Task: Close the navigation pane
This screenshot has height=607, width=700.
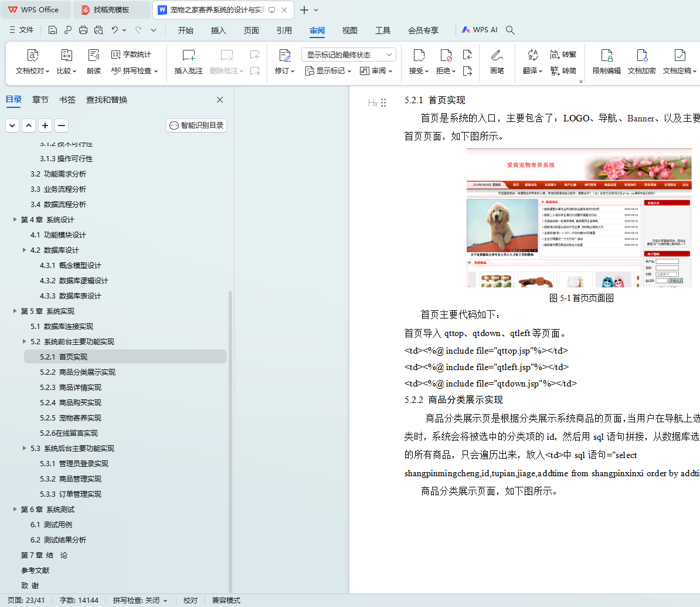Action: (220, 100)
